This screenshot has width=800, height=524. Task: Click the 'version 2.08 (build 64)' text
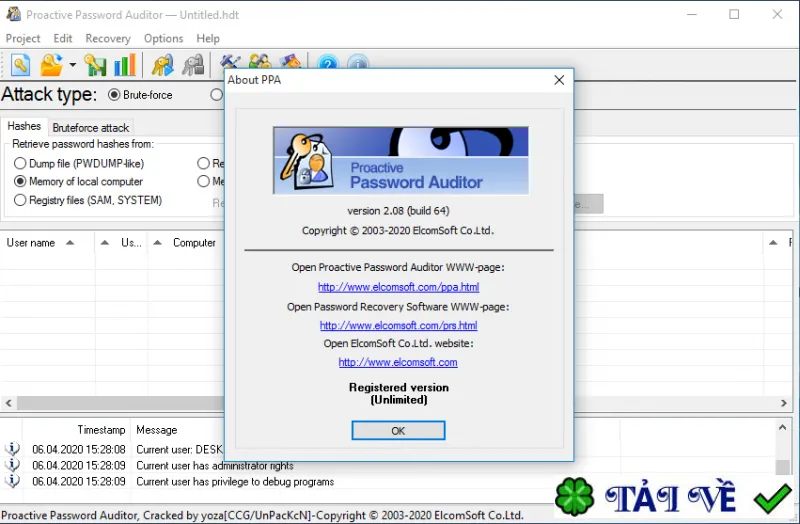tap(398, 211)
